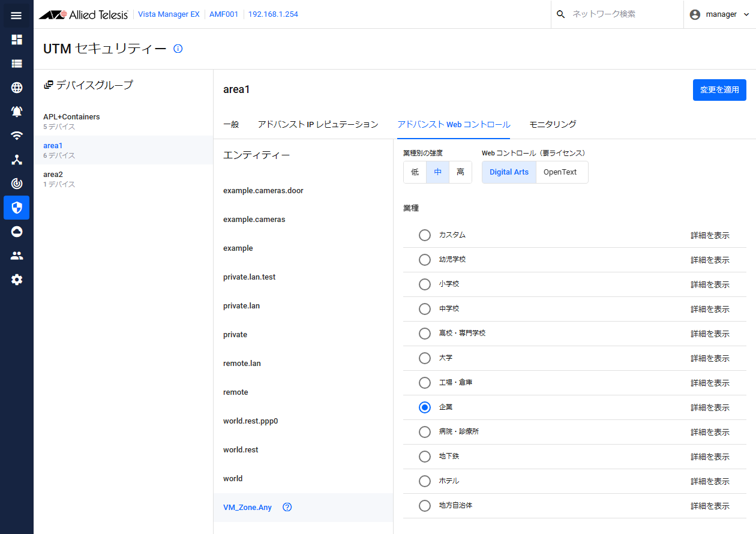Select the 大学 radio button
Screen dimensions: 756x534
coord(425,358)
